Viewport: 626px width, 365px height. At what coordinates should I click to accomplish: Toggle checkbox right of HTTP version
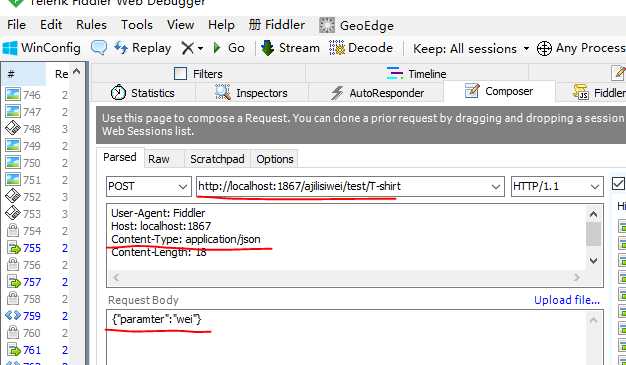(618, 184)
